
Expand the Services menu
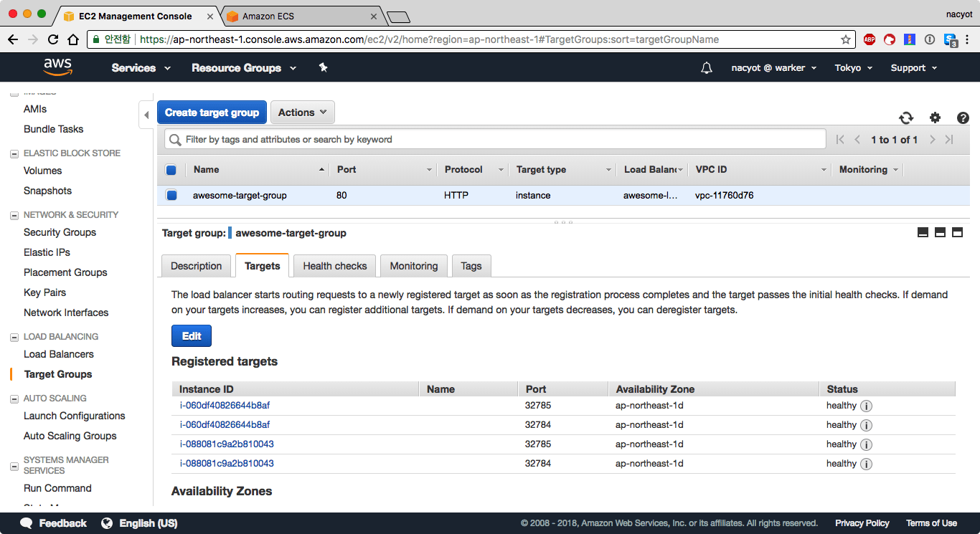pyautogui.click(x=141, y=68)
